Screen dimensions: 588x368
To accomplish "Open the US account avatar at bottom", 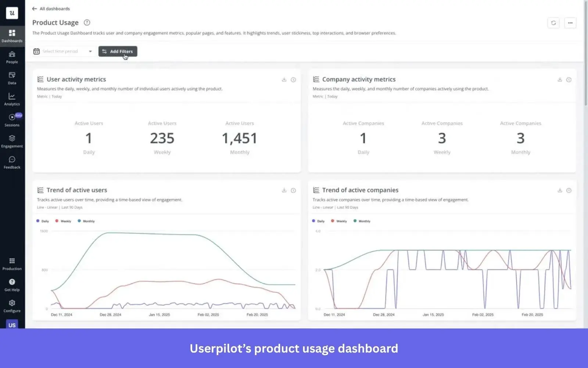I will (x=12, y=325).
